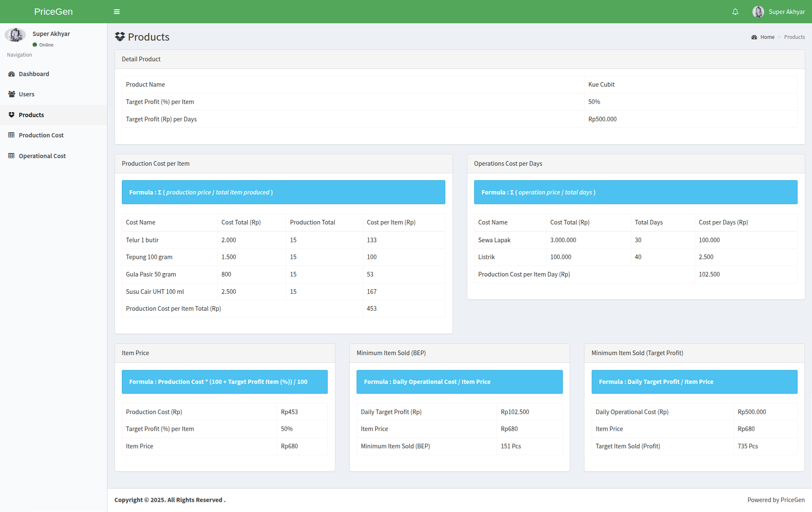Click the Products dropbox icon in sidebar
The height and width of the screenshot is (512, 812).
pos(11,115)
